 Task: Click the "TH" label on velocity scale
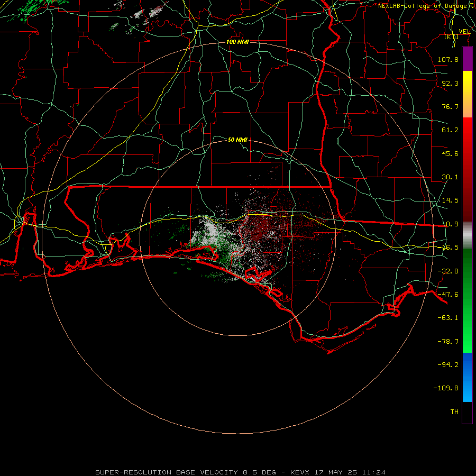[x=454, y=412]
